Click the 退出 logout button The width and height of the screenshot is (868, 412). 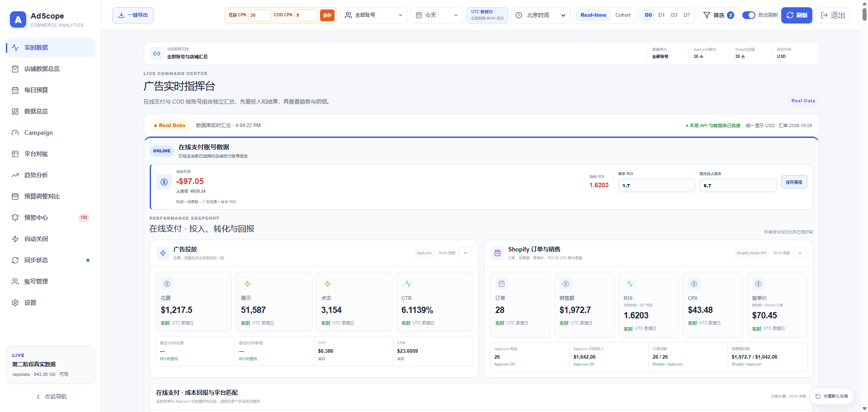[x=833, y=15]
